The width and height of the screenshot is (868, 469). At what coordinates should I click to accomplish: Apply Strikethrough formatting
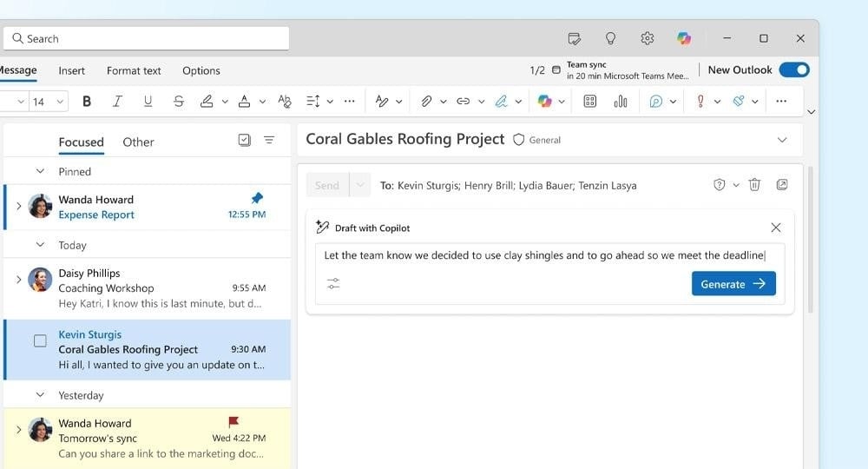point(178,102)
